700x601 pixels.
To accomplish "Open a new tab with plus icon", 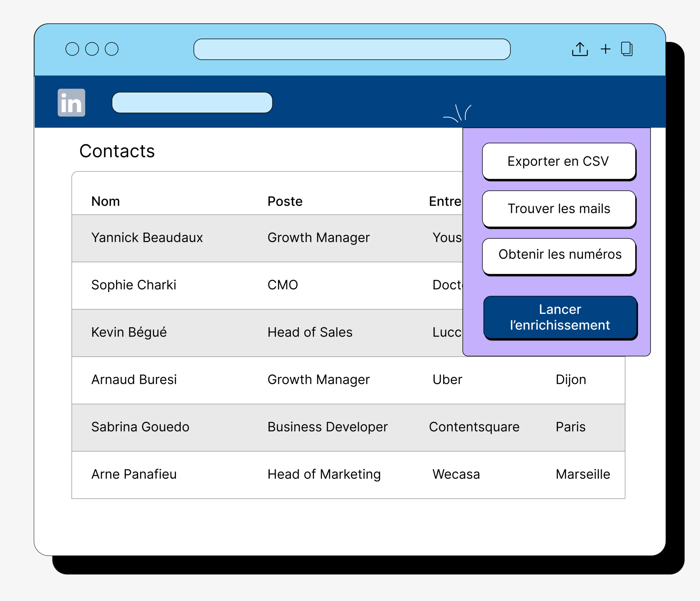I will pos(605,49).
